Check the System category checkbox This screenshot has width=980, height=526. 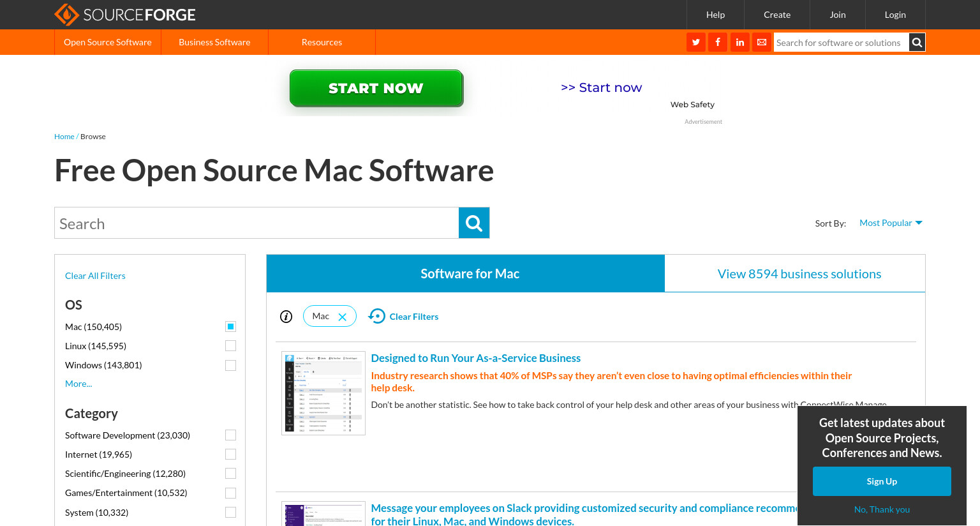231,513
